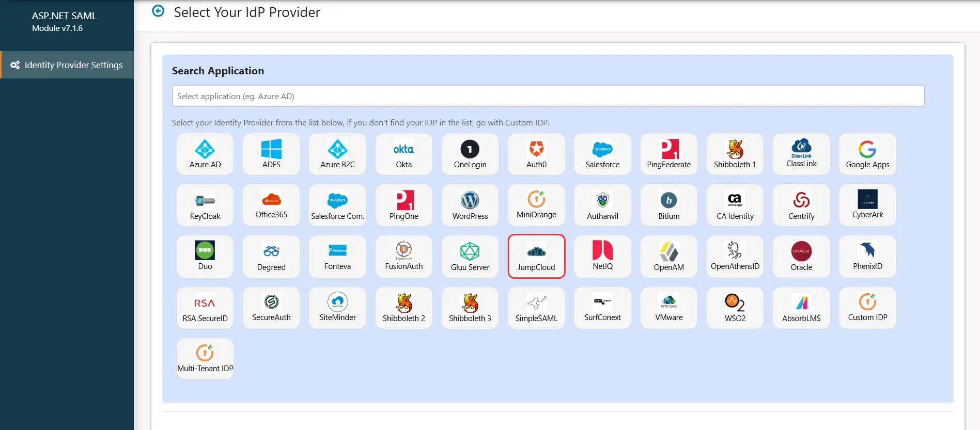The image size is (980, 430).
Task: Choose the Custom IDP tile
Action: click(867, 308)
